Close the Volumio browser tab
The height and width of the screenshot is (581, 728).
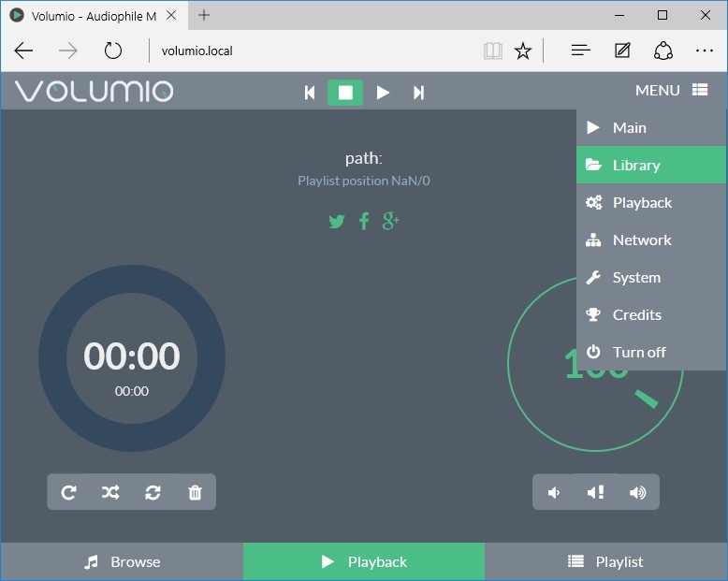click(171, 15)
